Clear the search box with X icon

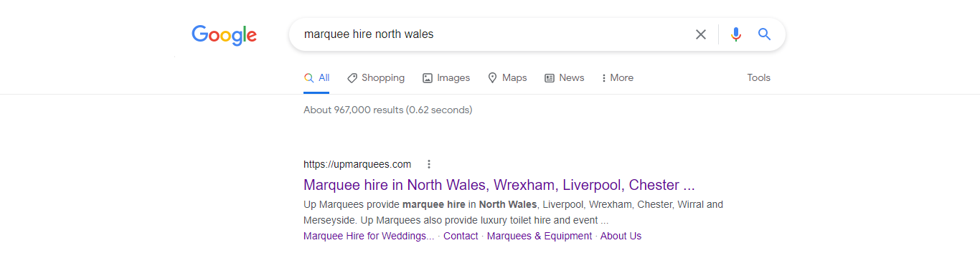tap(701, 34)
